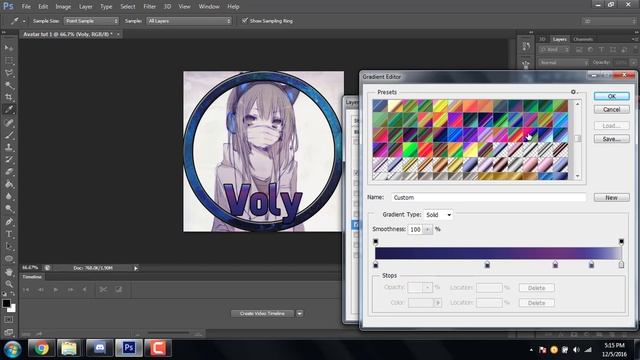Select the left opacity stop above gradient
This screenshot has height=360, width=640.
(x=376, y=242)
